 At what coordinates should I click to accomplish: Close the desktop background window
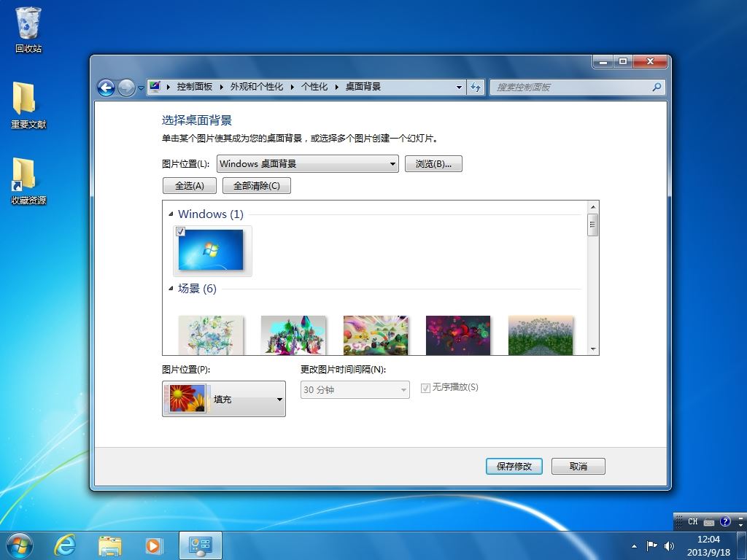(x=650, y=61)
